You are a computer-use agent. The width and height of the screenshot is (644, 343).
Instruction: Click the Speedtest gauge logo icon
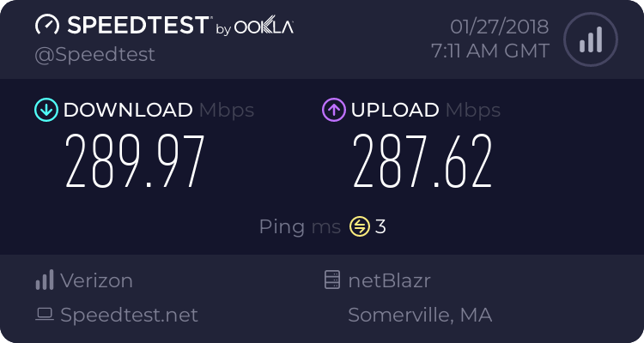pyautogui.click(x=47, y=26)
